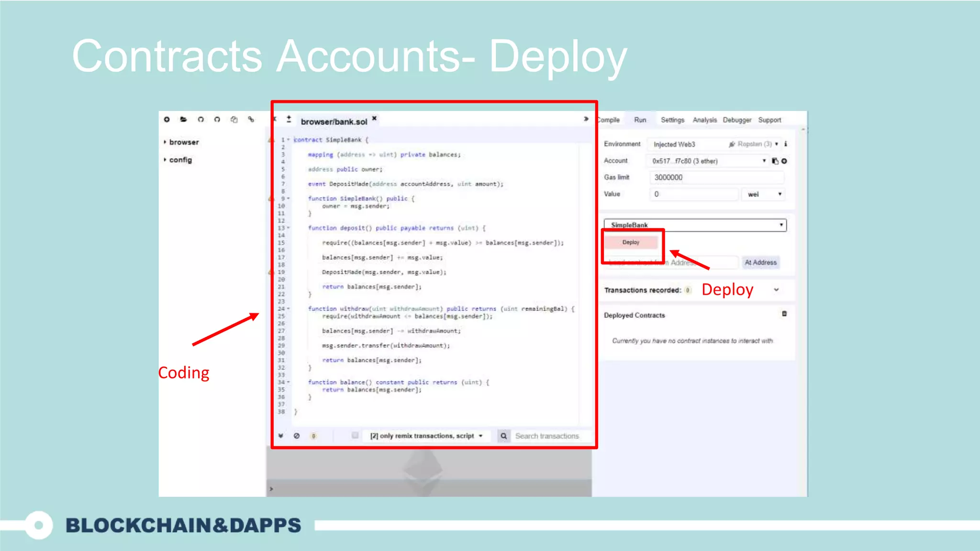Screen dimensions: 980x551
Task: Close the browser/bank.sol tab
Action: coord(374,118)
